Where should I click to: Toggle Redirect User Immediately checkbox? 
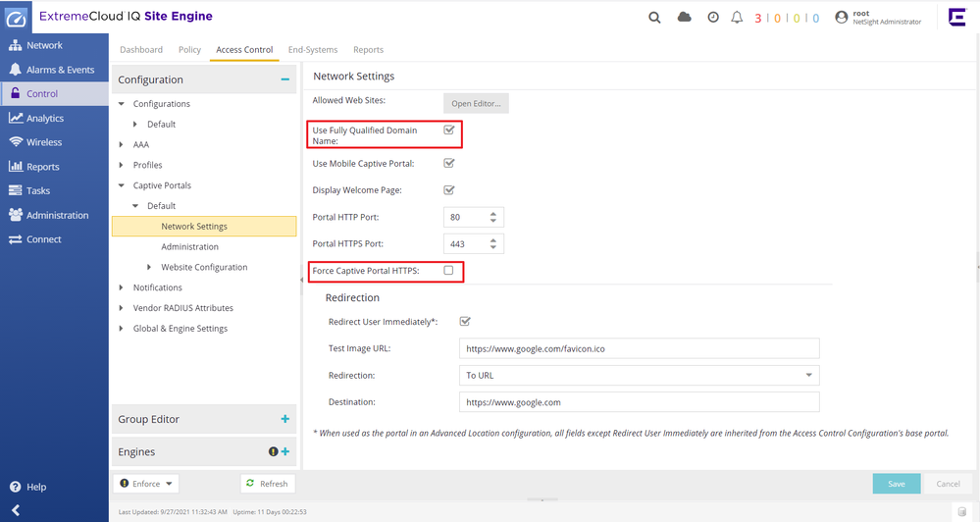(x=465, y=321)
